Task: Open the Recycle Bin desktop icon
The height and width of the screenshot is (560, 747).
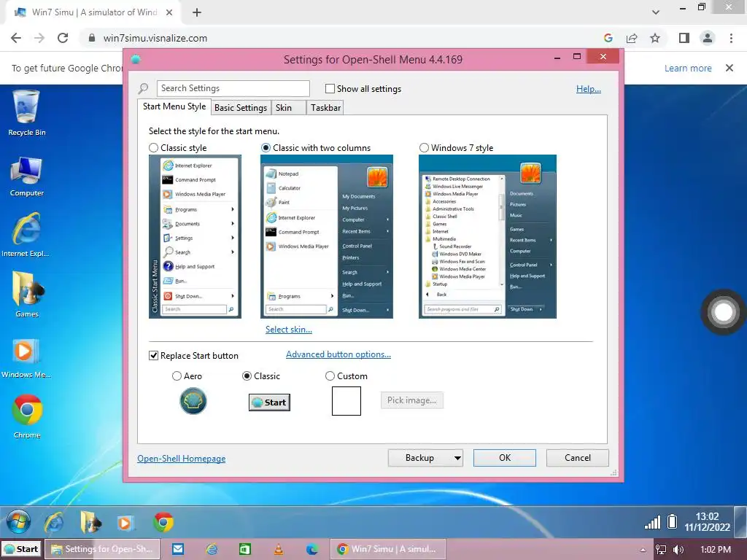Action: coord(27,113)
